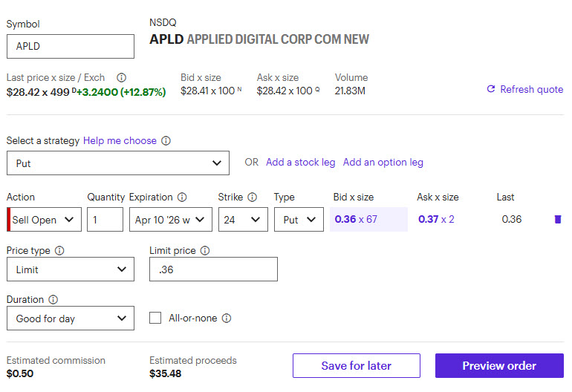Click the Limit price info icon

(x=205, y=251)
